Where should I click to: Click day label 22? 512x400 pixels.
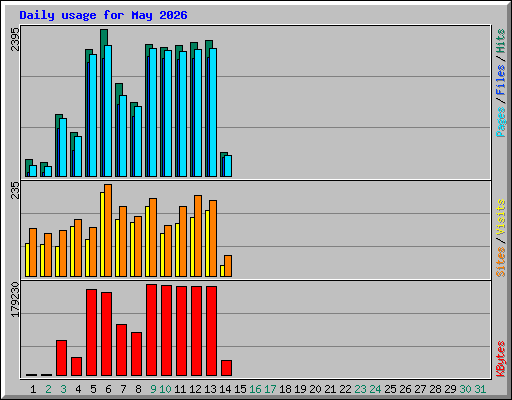[x=345, y=389]
